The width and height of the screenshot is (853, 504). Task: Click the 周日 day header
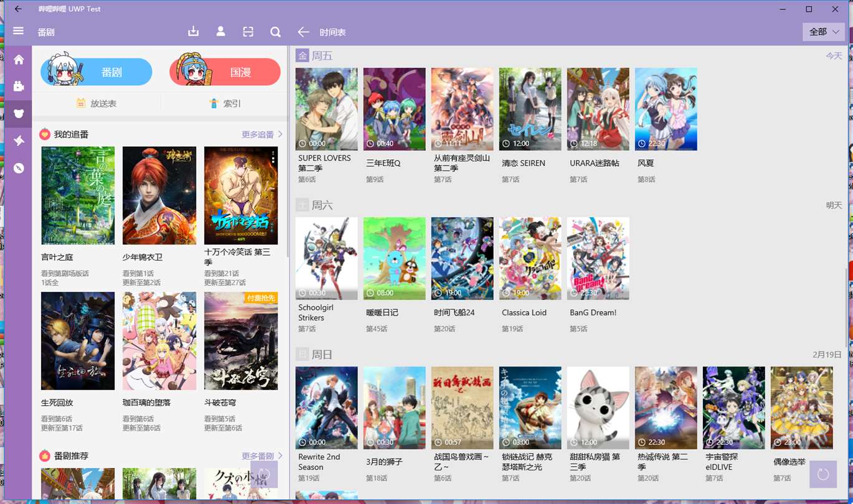pos(314,355)
